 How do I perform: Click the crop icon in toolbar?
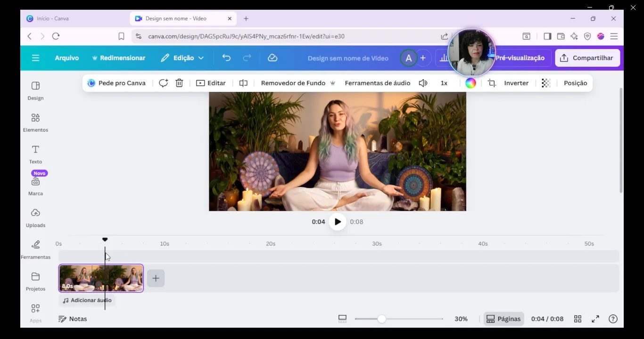click(x=492, y=83)
